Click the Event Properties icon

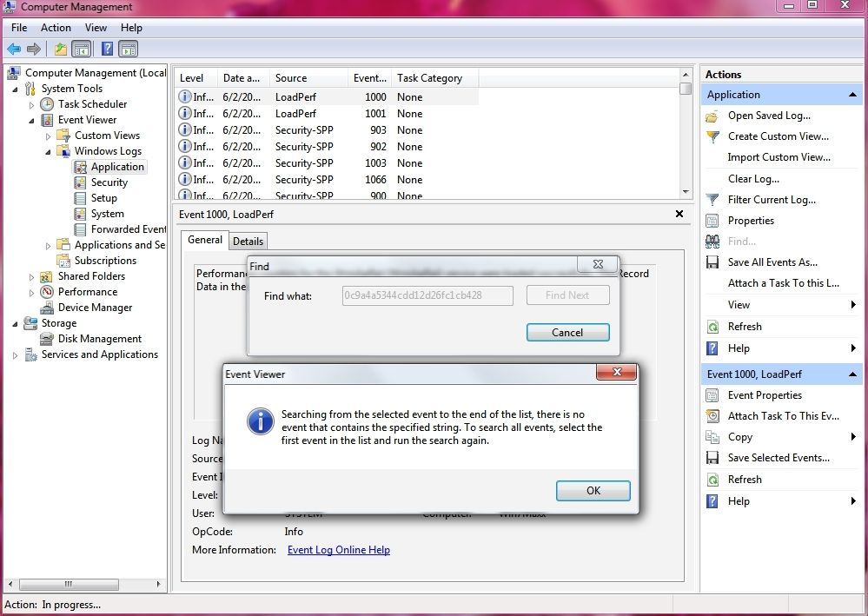[x=712, y=395]
